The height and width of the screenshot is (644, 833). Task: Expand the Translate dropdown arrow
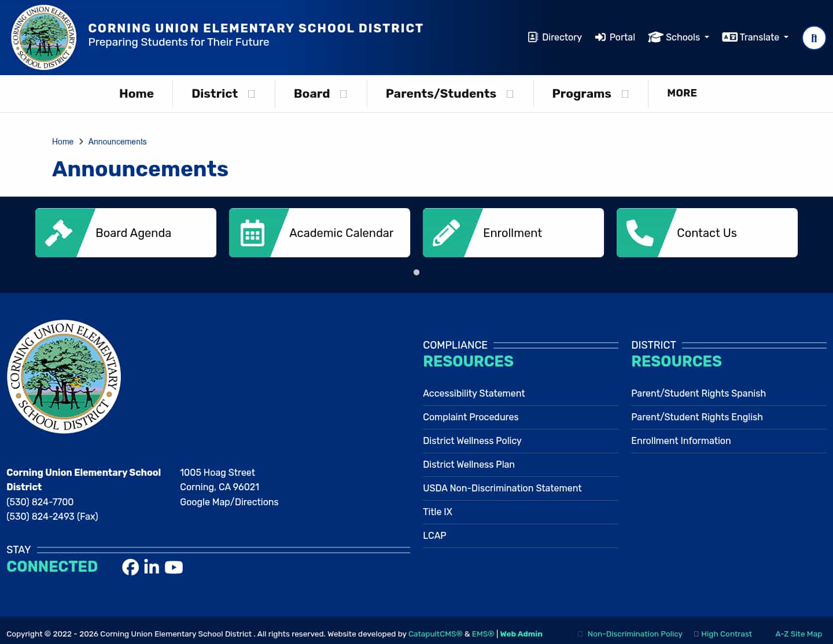click(x=786, y=37)
